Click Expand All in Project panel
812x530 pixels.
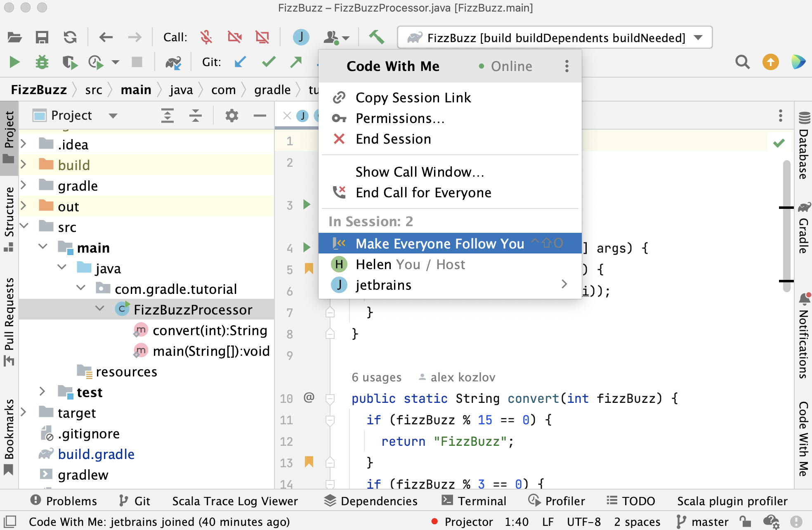167,116
